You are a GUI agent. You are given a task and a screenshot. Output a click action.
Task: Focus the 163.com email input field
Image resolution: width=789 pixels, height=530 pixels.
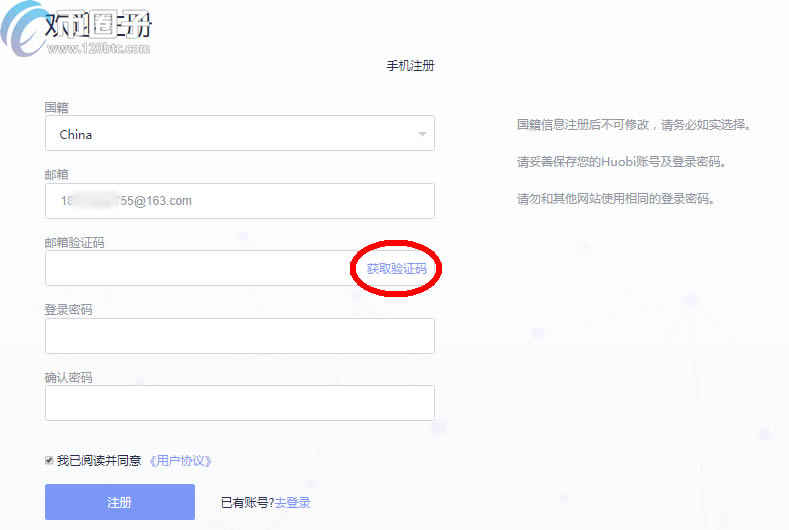click(x=240, y=201)
